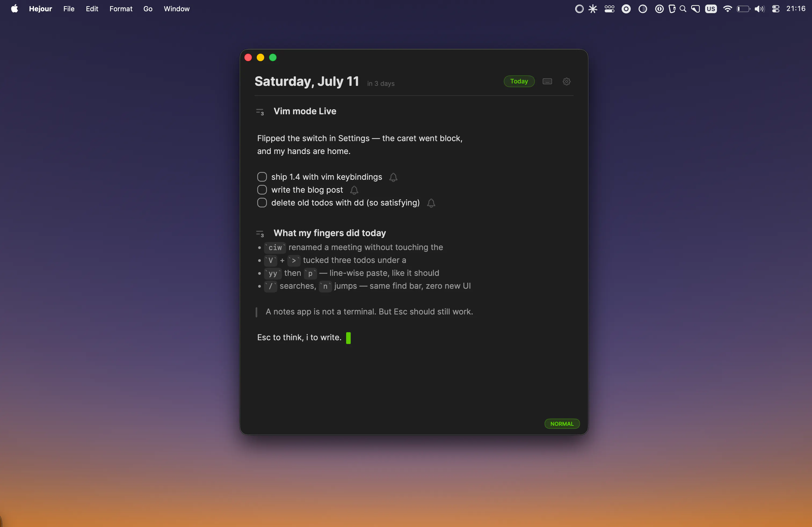Close the Hejour window
The height and width of the screenshot is (527, 812).
click(x=248, y=58)
